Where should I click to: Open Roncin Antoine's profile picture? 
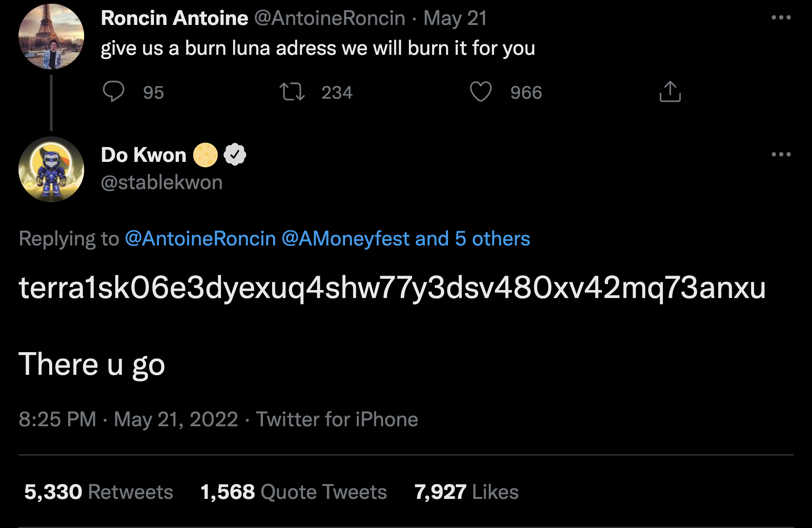pos(51,37)
